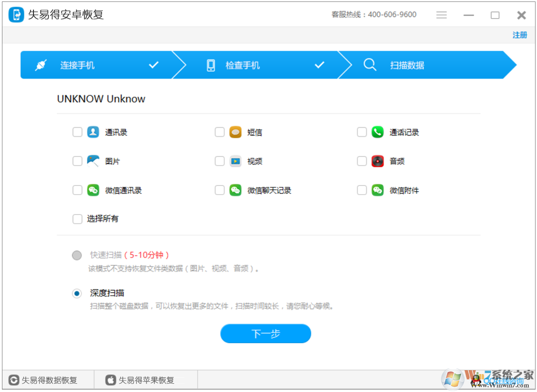This screenshot has height=392, width=537.
Task: Click the magnifier icon on 扫描数据 step
Action: tap(370, 65)
